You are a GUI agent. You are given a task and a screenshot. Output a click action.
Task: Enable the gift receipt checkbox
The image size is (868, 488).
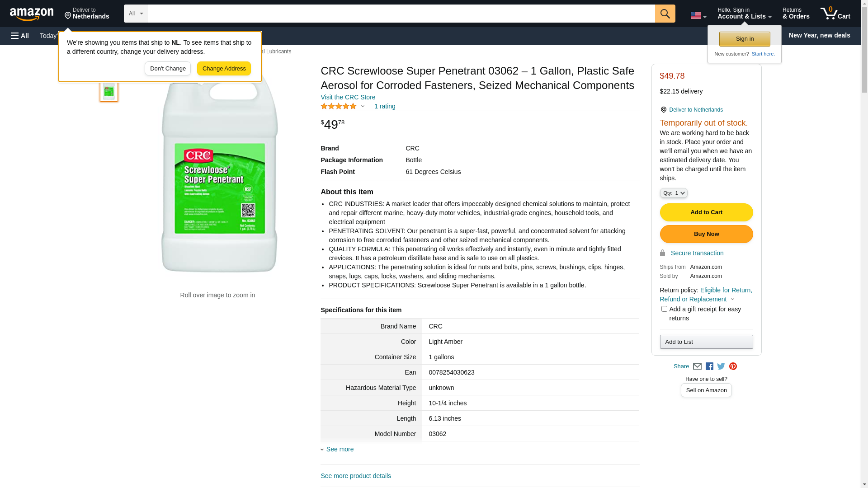point(664,309)
